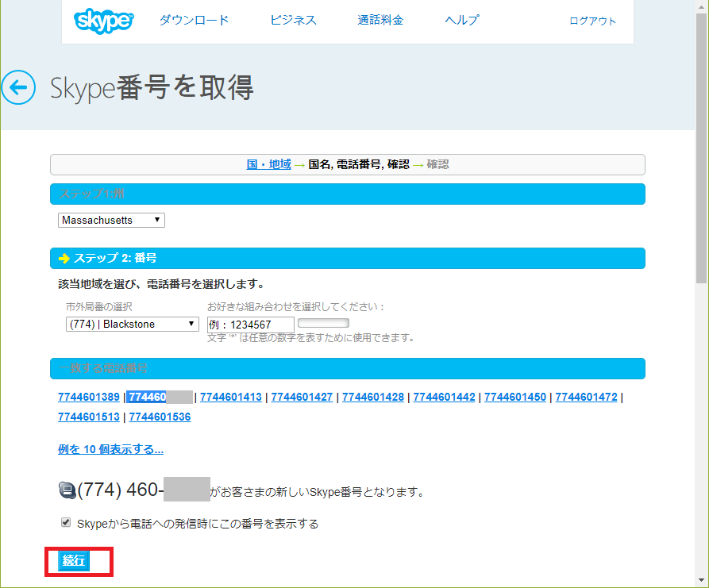The height and width of the screenshot is (588, 709).
Task: Select phone number 7744601513
Action: pyautogui.click(x=89, y=417)
